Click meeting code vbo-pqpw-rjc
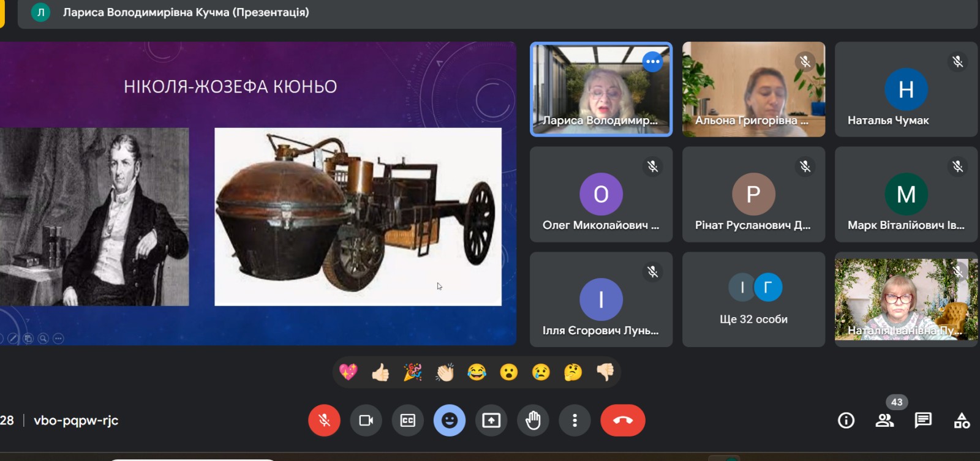 point(76,421)
